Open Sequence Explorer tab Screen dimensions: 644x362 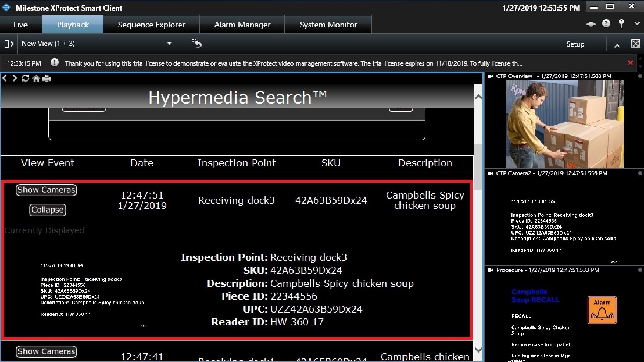tap(151, 25)
